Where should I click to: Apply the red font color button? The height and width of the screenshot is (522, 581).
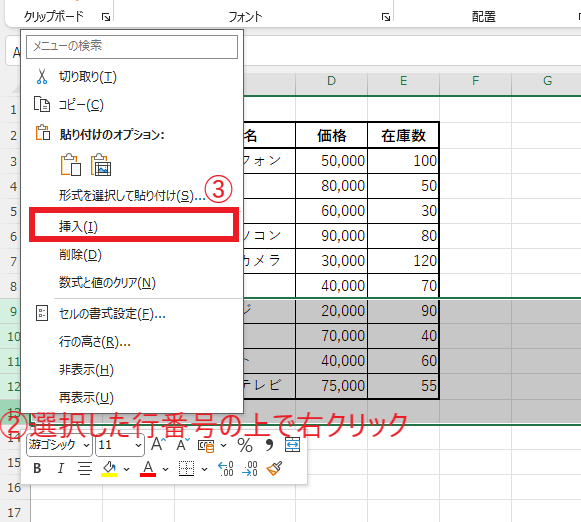tap(148, 469)
